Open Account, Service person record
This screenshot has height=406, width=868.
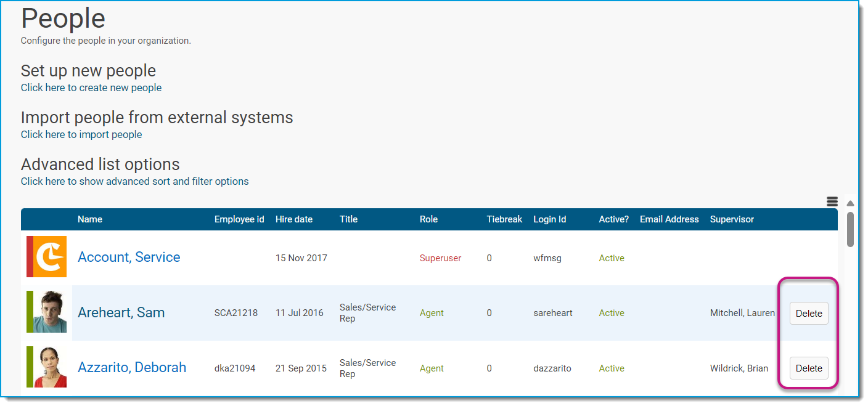129,257
